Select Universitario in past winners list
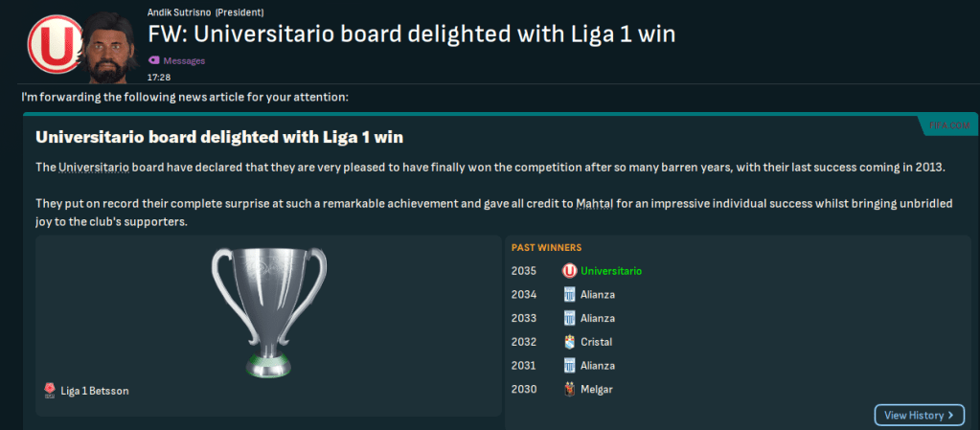 tap(611, 271)
